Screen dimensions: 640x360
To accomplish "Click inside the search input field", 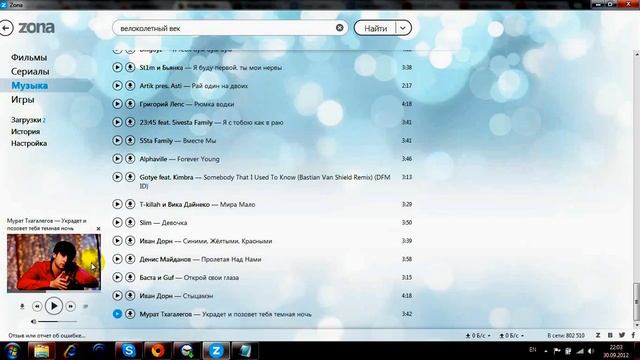I will coord(230,28).
